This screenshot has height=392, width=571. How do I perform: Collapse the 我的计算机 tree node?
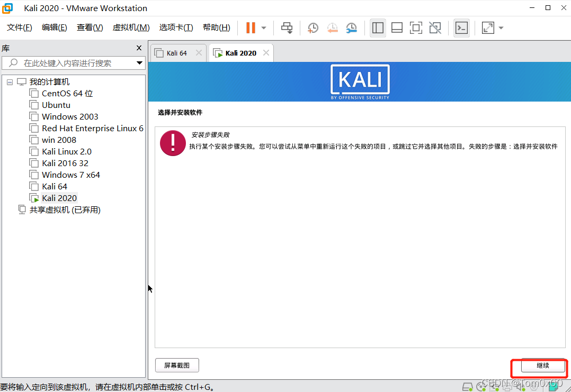tap(10, 82)
